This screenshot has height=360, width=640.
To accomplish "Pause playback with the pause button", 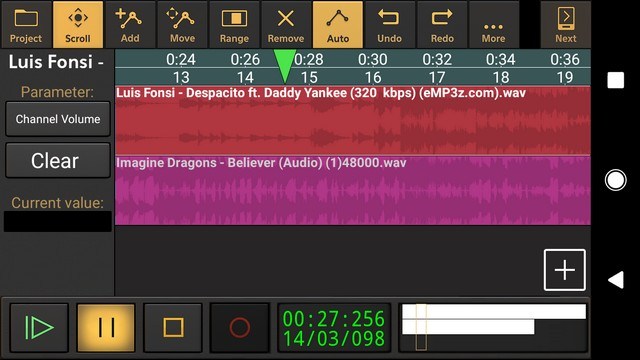I will (x=106, y=327).
